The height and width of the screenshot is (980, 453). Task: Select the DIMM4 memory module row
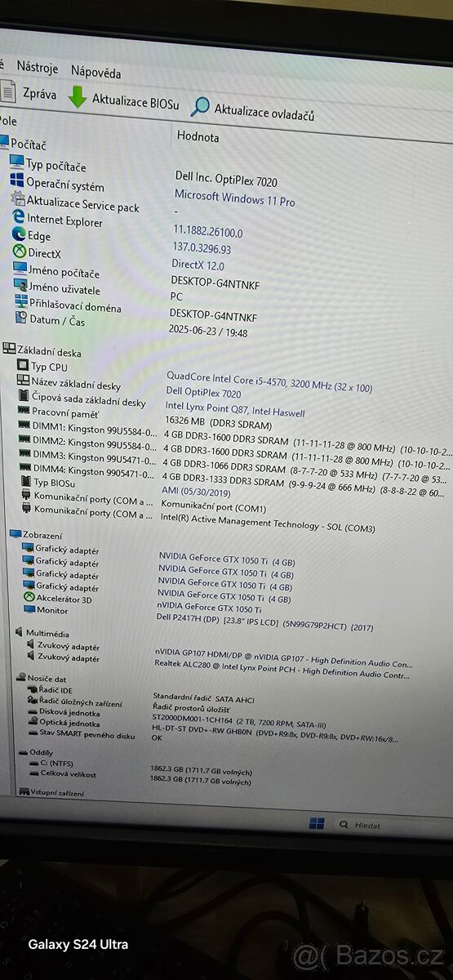(87, 472)
